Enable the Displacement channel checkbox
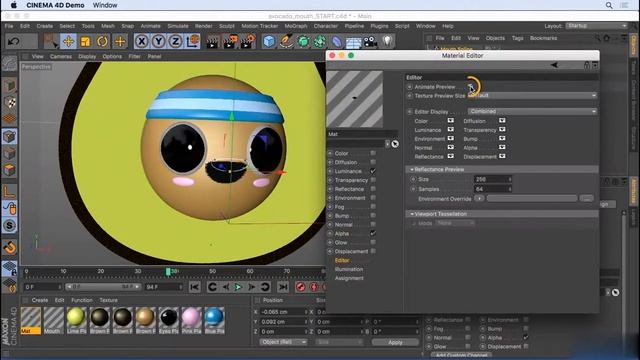 (x=373, y=251)
